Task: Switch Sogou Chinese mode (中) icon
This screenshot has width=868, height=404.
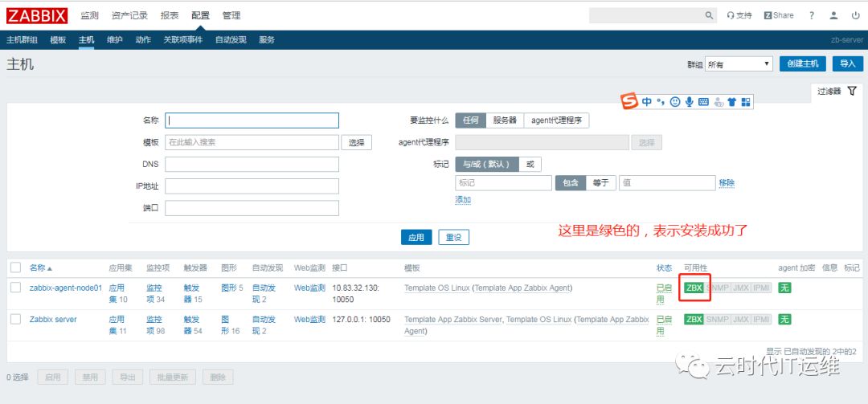Action: click(x=647, y=102)
